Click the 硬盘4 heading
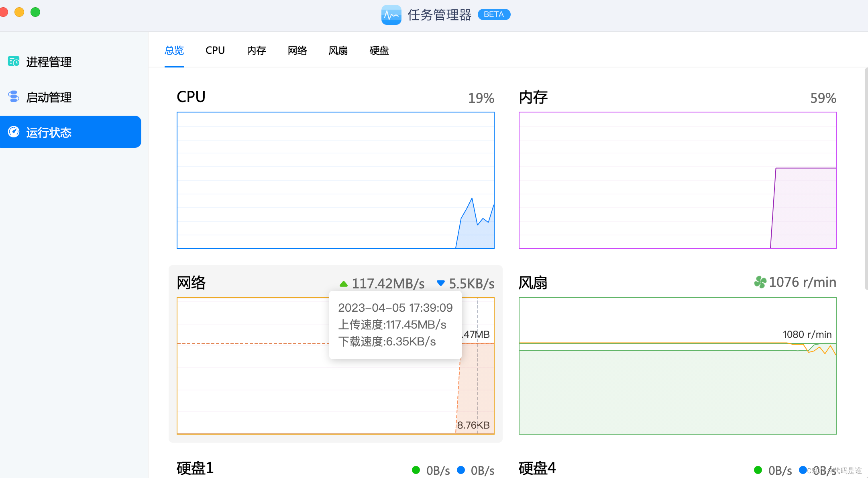This screenshot has height=478, width=868. coord(537,468)
